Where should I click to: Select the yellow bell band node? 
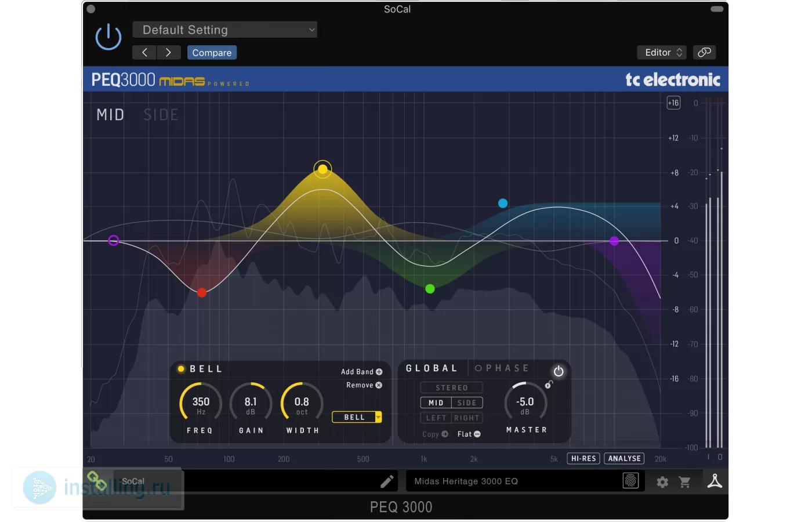322,169
